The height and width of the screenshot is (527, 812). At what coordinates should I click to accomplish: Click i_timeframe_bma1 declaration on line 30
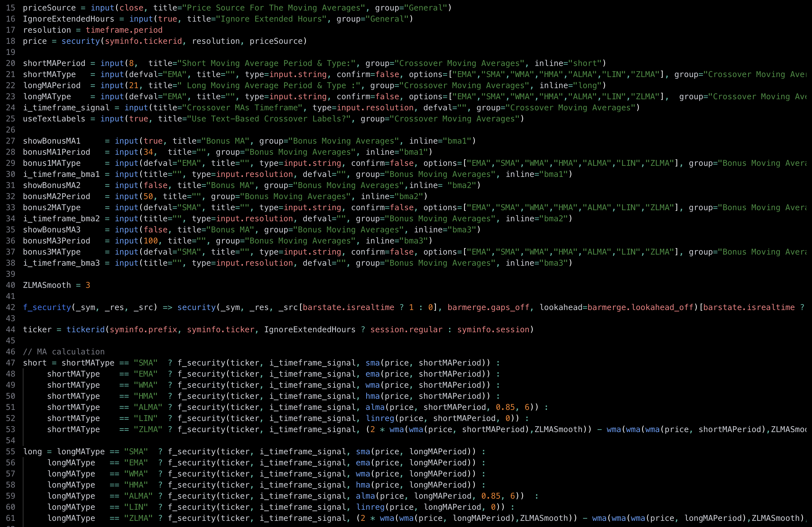[x=61, y=174]
